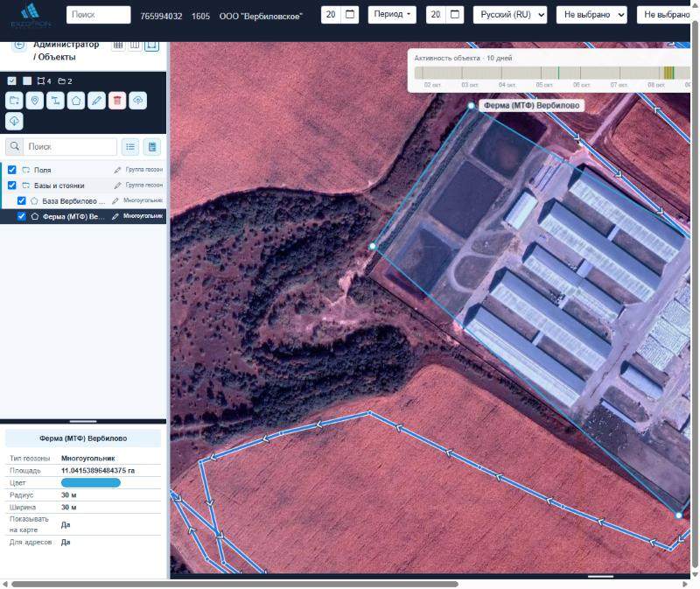The width and height of the screenshot is (700, 589).
Task: Select the Ферма (МТФ) Ве... tree row
Action: coord(83,216)
